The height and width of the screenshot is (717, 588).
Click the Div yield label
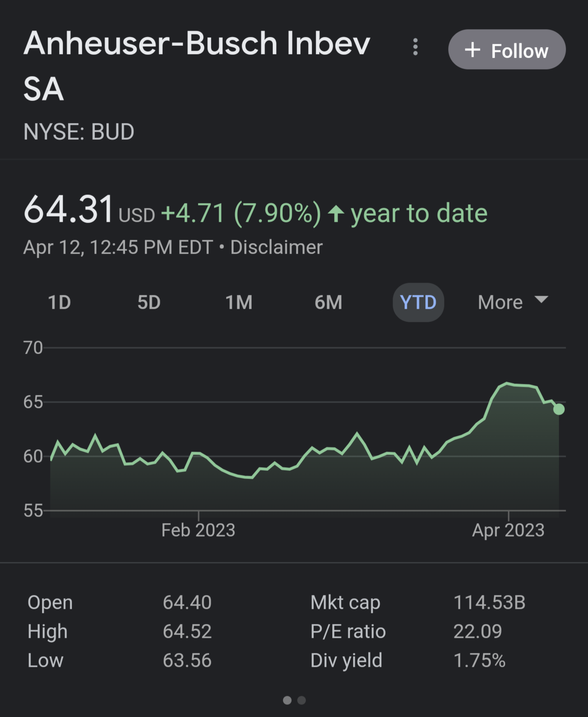pos(347,661)
